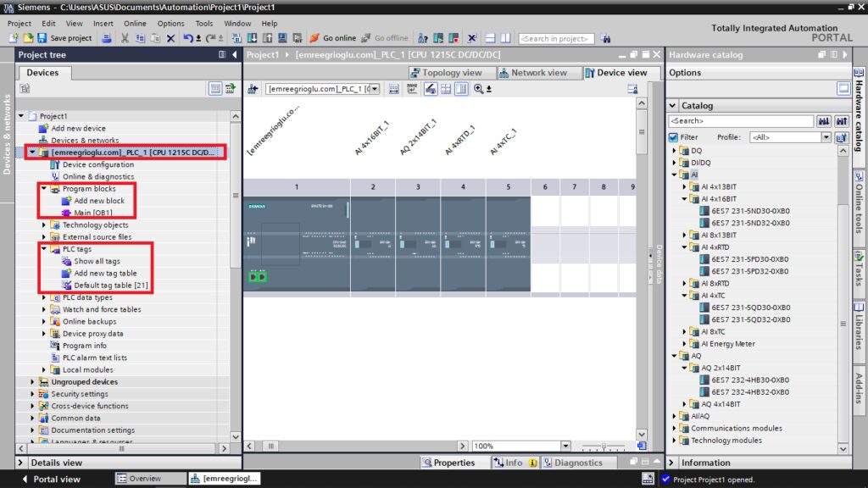Open the catalog Profile dropdown
The image size is (868, 488).
click(826, 137)
